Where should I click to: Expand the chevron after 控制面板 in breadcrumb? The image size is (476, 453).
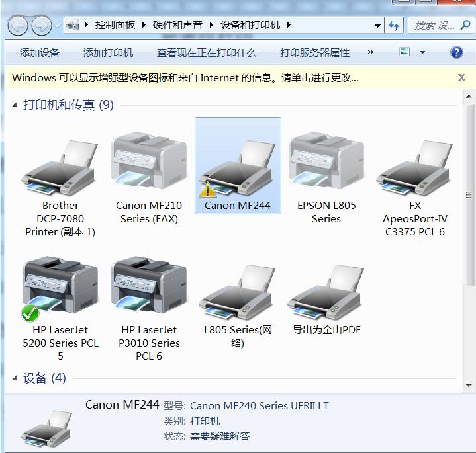(x=144, y=25)
